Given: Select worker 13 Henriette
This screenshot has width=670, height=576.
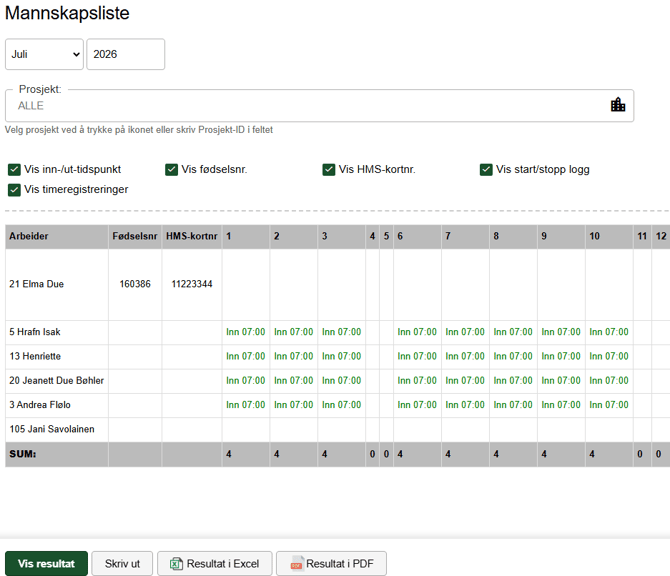Looking at the screenshot, I should (x=35, y=356).
